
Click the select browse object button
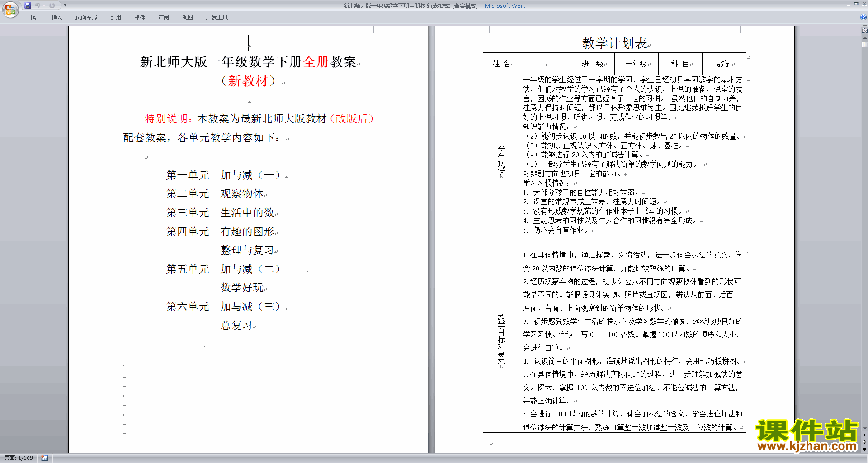(x=864, y=442)
